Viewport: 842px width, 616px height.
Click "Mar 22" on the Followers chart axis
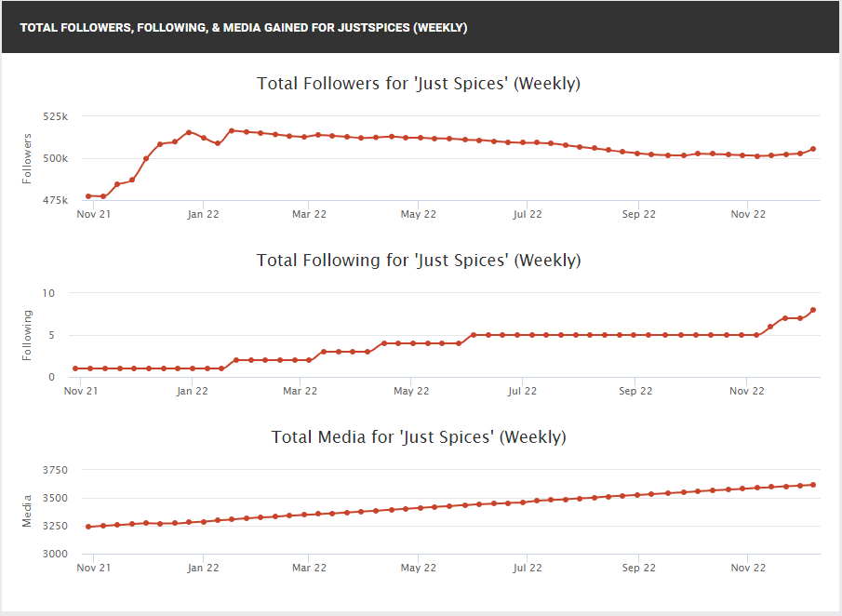pos(309,214)
